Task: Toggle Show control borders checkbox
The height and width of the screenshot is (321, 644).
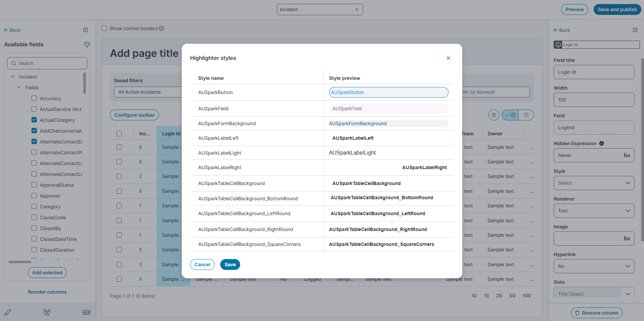Action: (104, 28)
